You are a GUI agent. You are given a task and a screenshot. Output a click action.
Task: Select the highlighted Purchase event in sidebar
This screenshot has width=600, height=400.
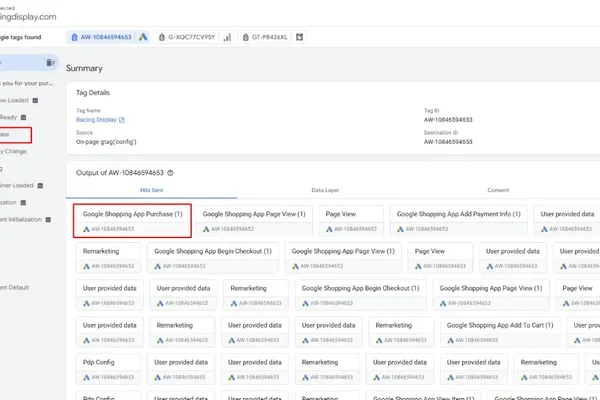coord(15,135)
